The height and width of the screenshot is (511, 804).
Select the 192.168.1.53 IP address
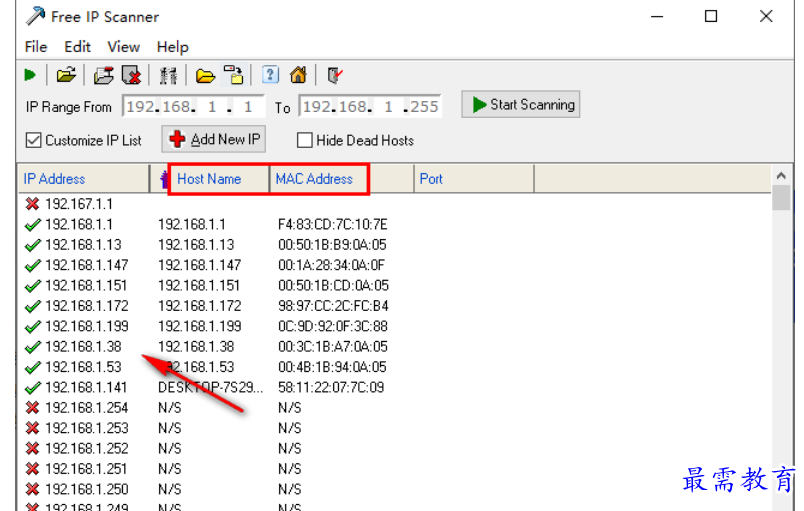coord(83,367)
